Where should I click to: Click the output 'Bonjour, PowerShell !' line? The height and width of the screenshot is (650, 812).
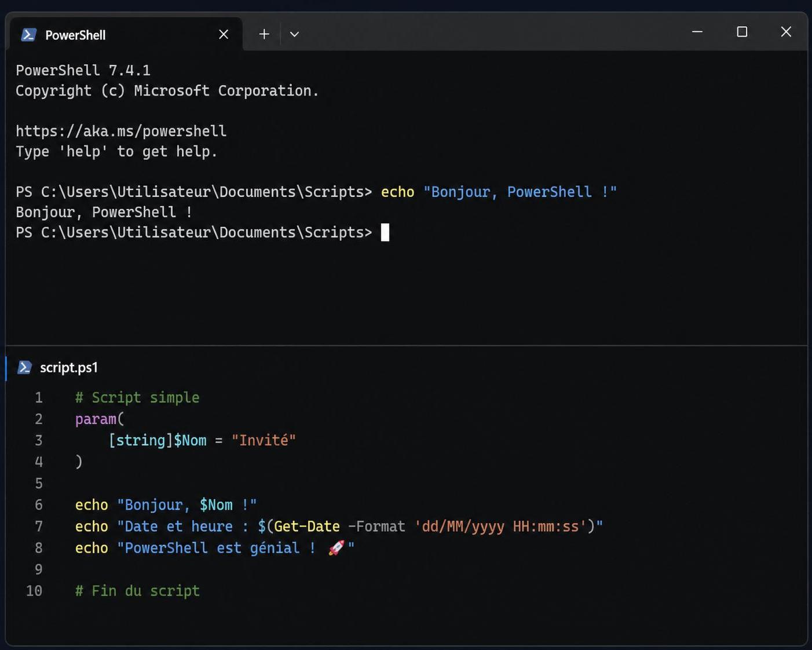tap(104, 213)
